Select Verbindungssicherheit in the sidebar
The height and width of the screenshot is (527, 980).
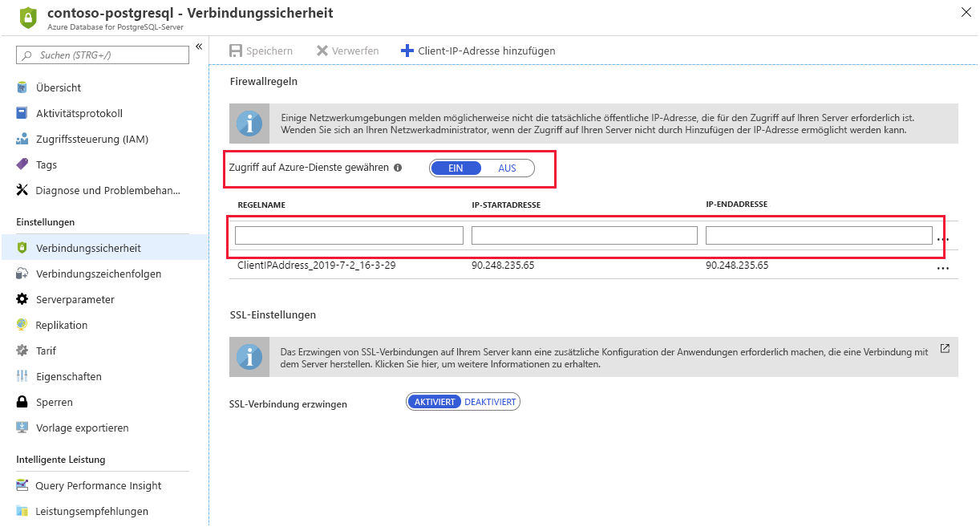pos(85,248)
